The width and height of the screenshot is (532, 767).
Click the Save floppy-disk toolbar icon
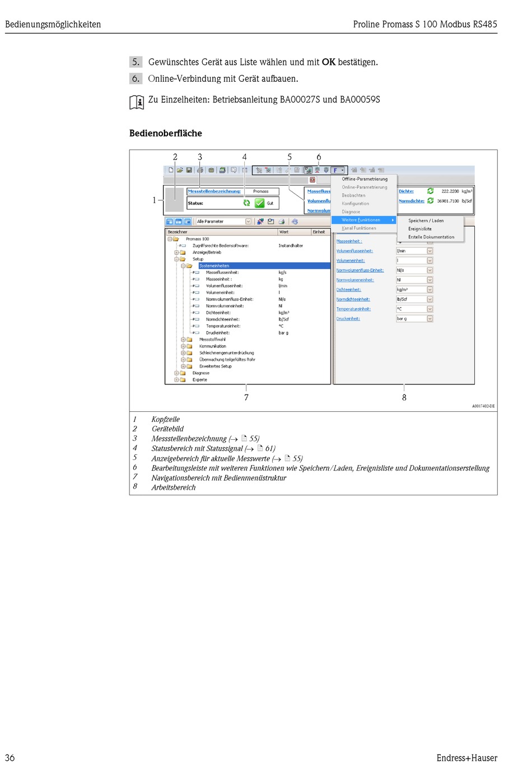click(189, 170)
